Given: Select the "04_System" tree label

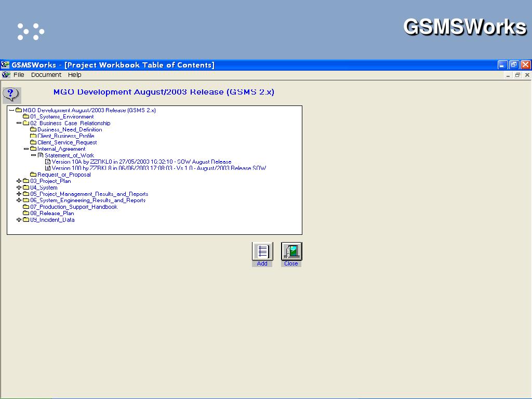Looking at the screenshot, I should tap(44, 187).
